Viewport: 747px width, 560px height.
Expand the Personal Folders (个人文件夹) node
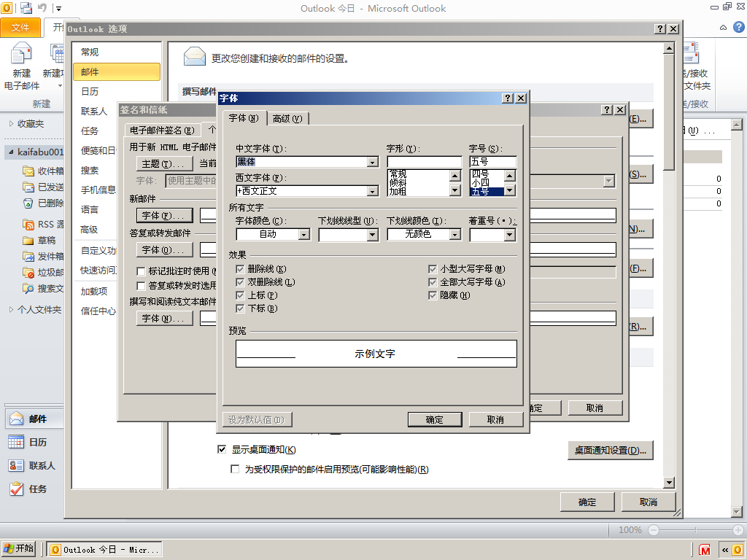pyautogui.click(x=11, y=309)
